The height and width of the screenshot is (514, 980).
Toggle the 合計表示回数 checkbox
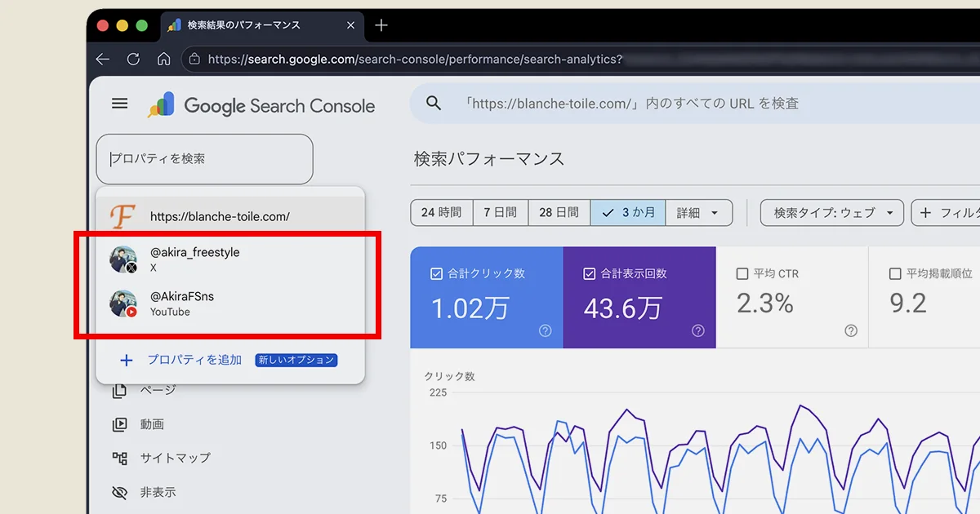pos(589,274)
